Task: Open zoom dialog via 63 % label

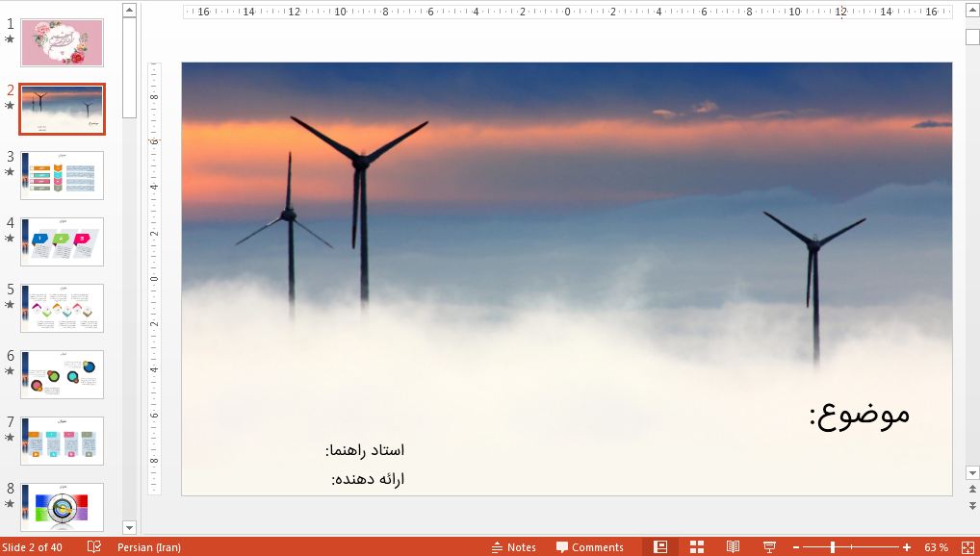Action: (x=936, y=547)
